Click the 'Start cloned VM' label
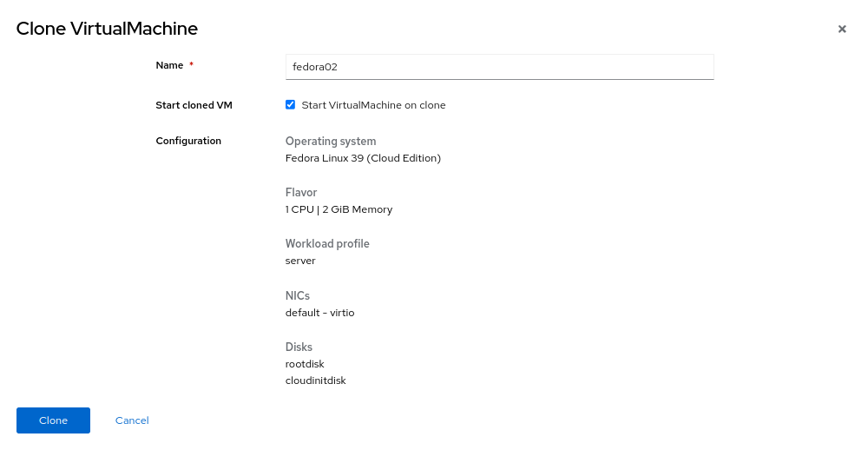868x450 pixels. click(194, 105)
